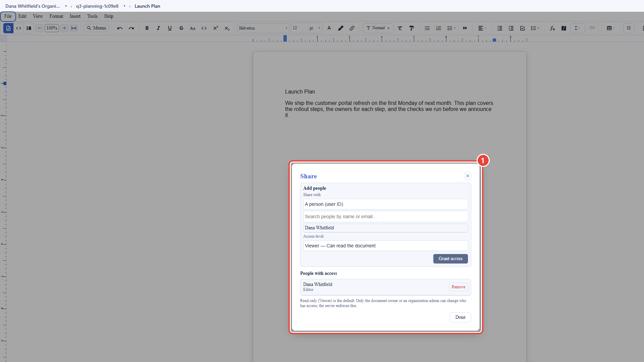The width and height of the screenshot is (644, 362).
Task: Open the View menu
Action: pyautogui.click(x=38, y=16)
